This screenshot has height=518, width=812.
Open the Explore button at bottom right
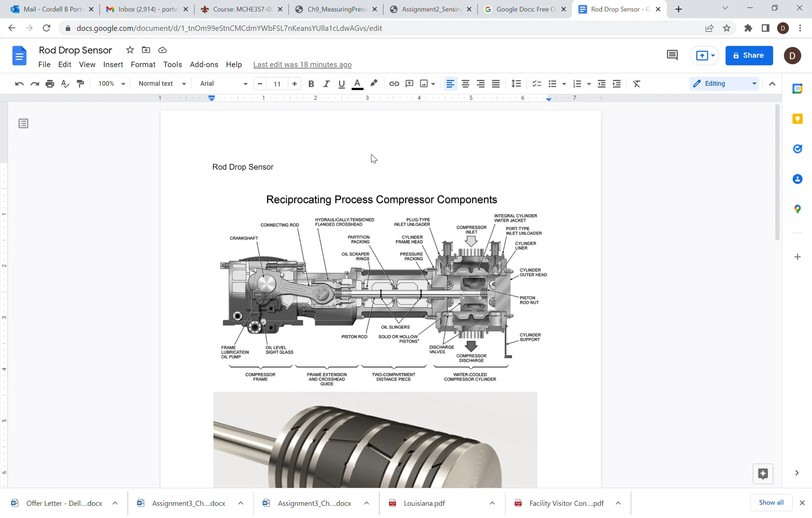tap(763, 474)
